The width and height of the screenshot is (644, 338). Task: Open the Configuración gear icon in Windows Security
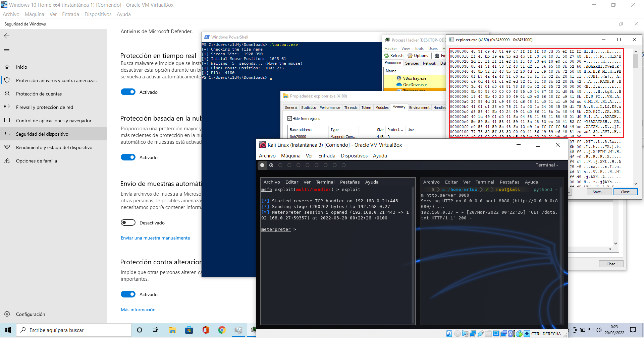7,314
